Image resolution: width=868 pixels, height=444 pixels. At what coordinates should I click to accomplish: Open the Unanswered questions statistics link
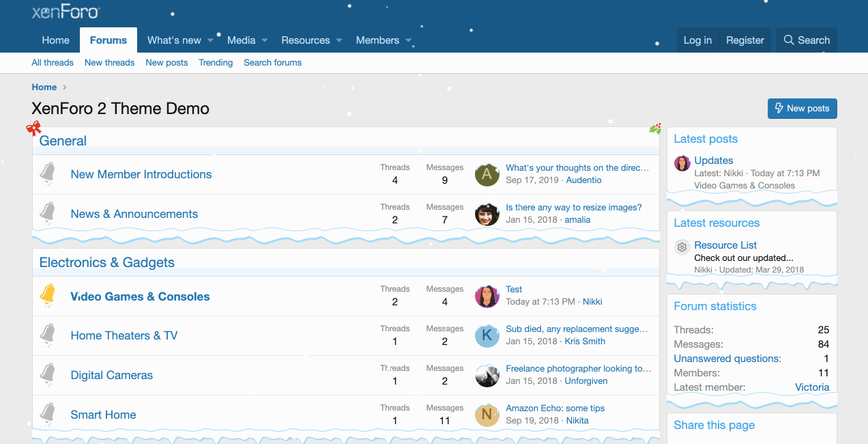pos(727,359)
